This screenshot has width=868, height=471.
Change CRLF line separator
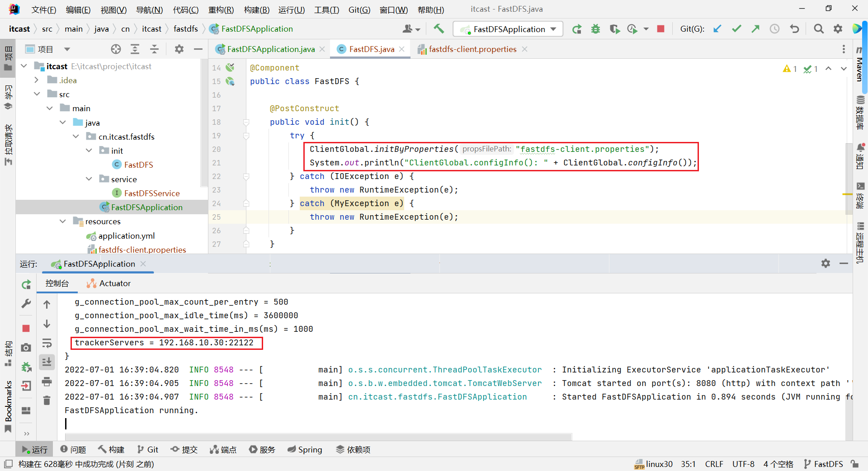coord(714,464)
